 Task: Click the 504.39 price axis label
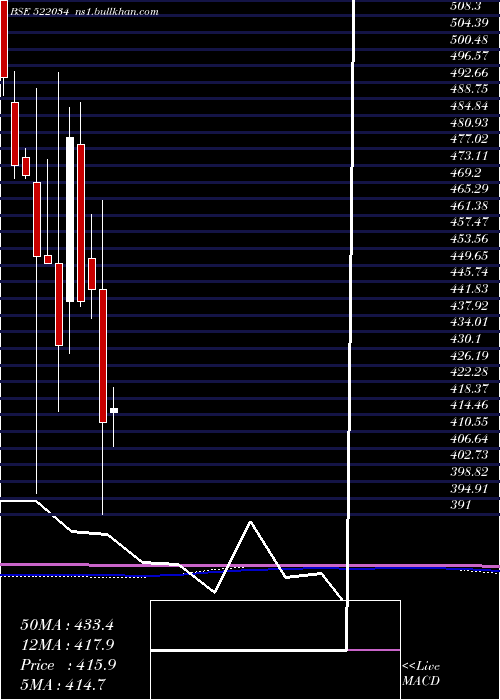coord(469,23)
